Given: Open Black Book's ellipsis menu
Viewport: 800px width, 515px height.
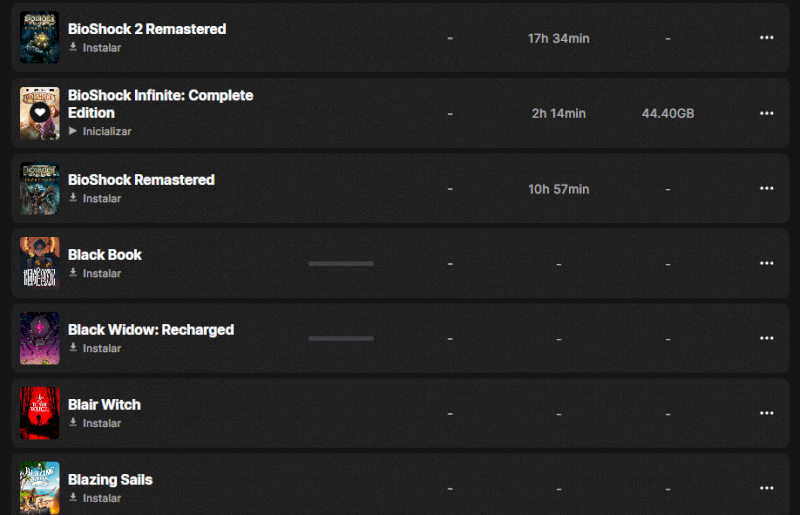Looking at the screenshot, I should pos(767,263).
